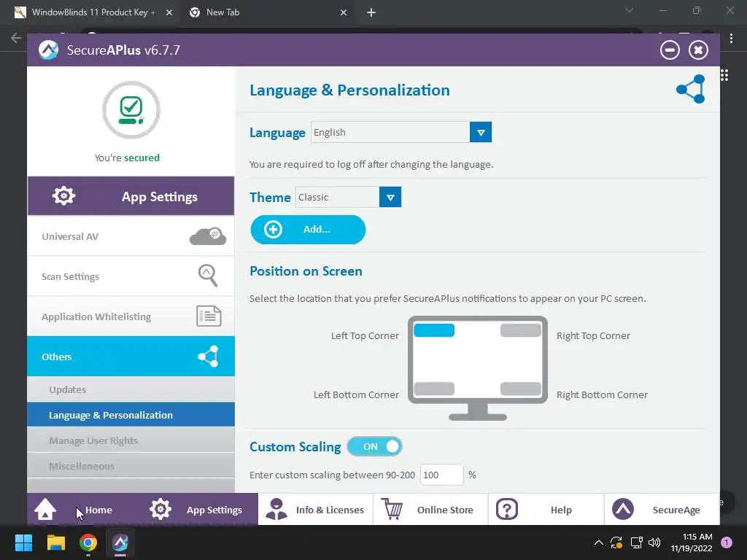Select Left Top Corner notification position
The height and width of the screenshot is (560, 747).
tap(434, 330)
